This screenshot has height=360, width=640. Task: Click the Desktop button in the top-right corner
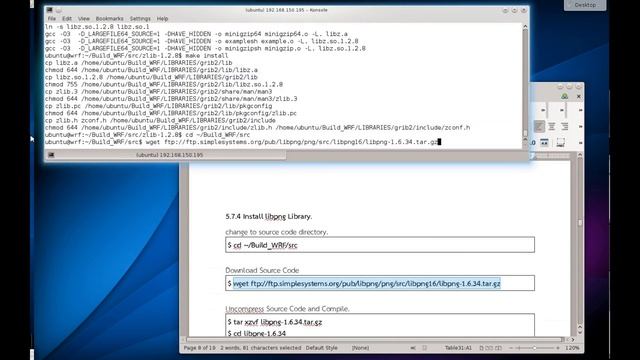585,5
